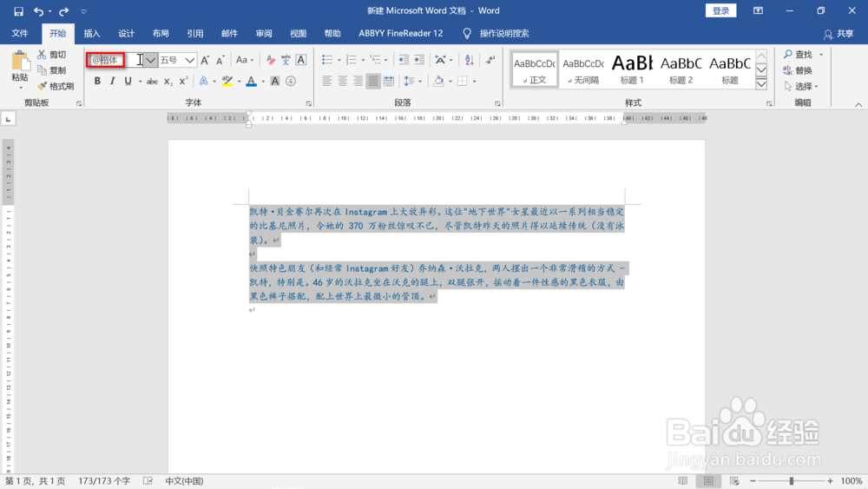868x489 pixels.
Task: Open the ABBYY FineReader 12 tab
Action: [401, 33]
